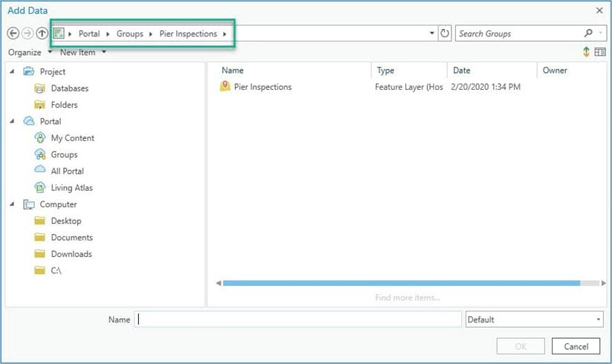Close the Add Data dialog
The image size is (612, 364).
click(x=599, y=10)
